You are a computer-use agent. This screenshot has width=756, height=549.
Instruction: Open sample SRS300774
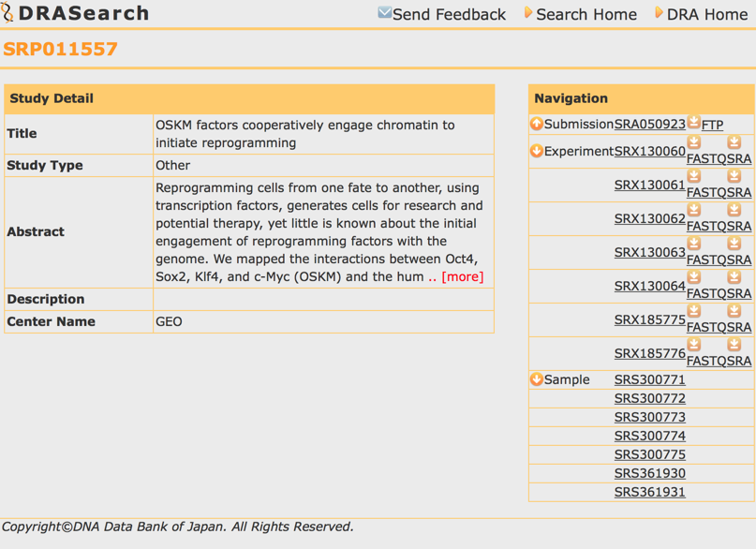pyautogui.click(x=649, y=437)
